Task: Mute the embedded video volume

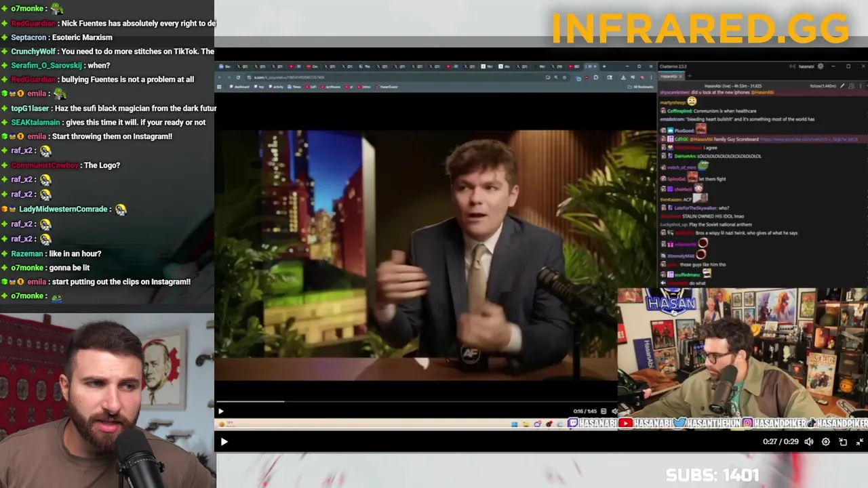Action: pos(614,411)
